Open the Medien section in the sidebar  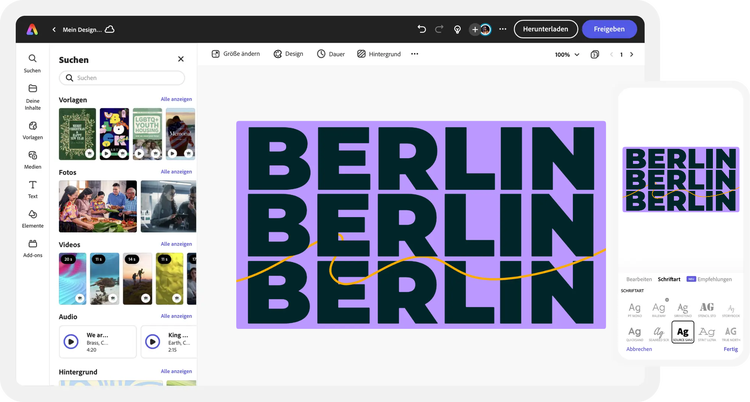point(33,160)
